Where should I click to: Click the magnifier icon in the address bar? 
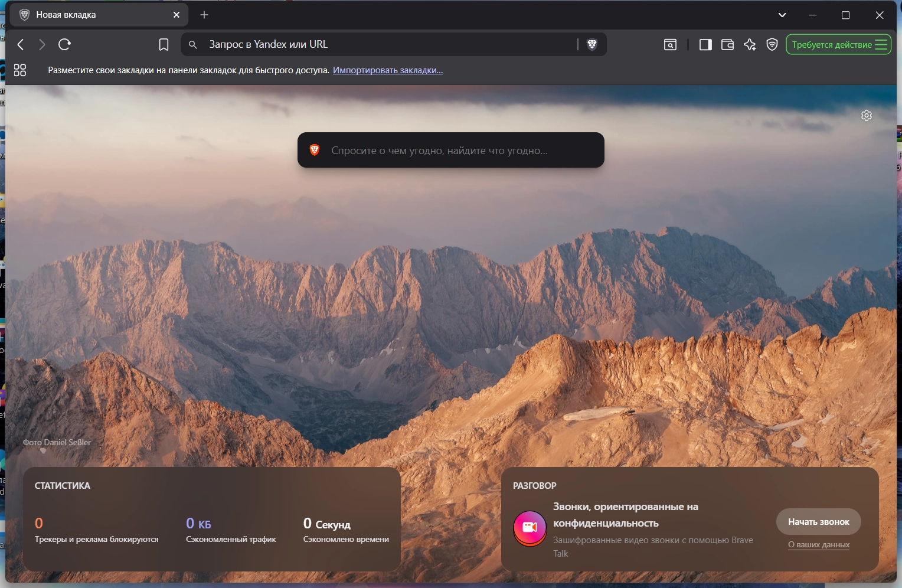193,45
